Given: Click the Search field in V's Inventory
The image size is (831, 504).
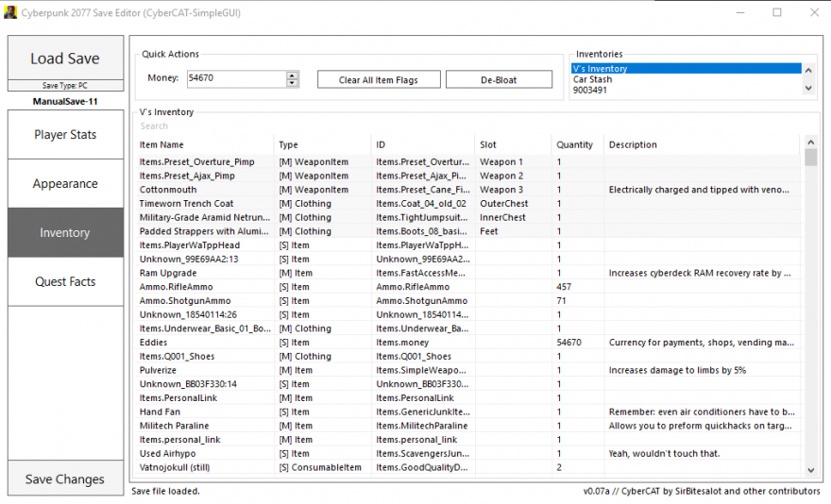Looking at the screenshot, I should (466, 126).
